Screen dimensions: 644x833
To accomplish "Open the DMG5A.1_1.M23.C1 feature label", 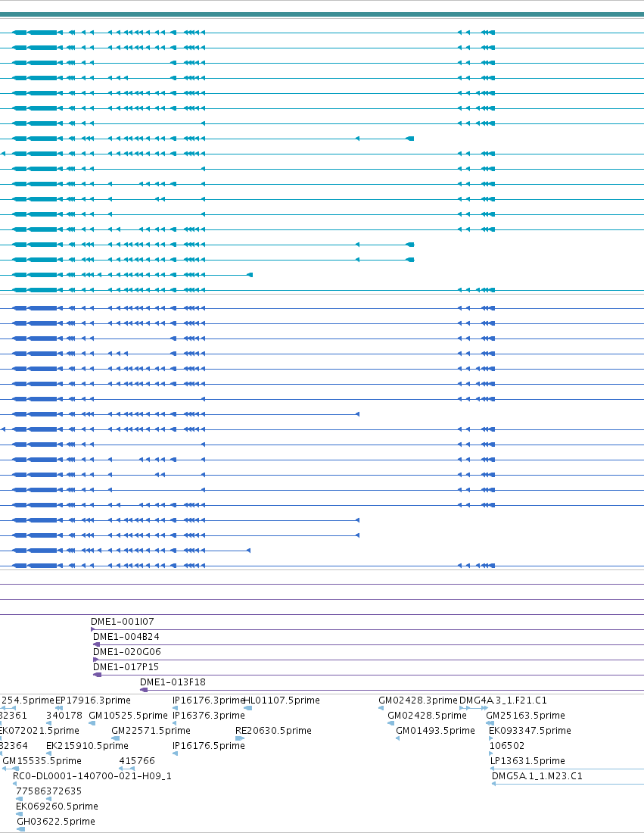I will coord(537,776).
